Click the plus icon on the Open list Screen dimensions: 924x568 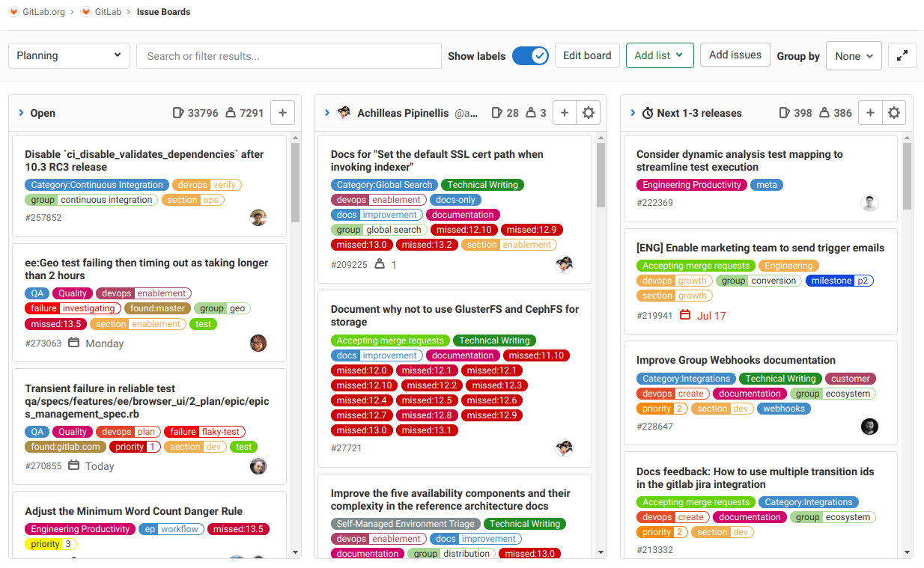[282, 112]
